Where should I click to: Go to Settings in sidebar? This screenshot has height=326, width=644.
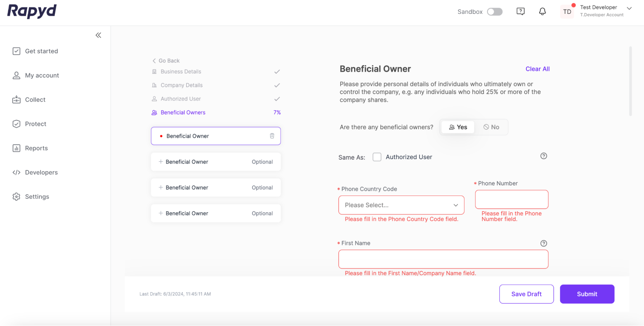pos(37,197)
